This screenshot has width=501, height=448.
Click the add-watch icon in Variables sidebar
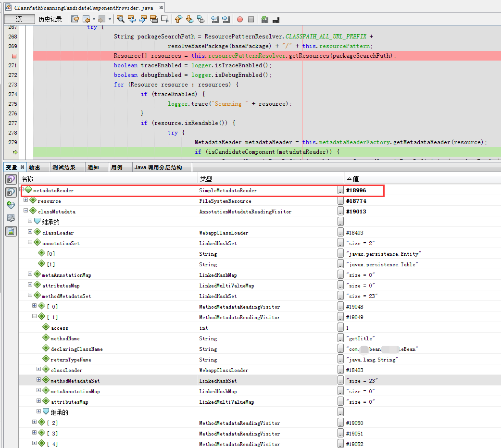(x=11, y=205)
